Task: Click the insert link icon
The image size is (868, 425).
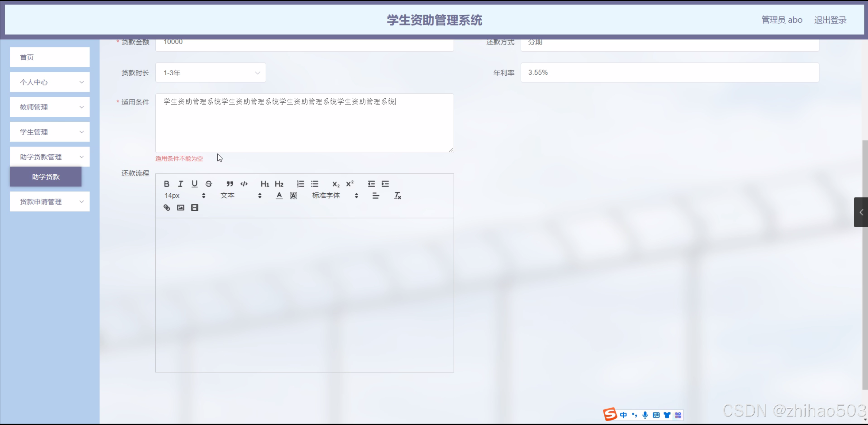Action: click(x=167, y=208)
